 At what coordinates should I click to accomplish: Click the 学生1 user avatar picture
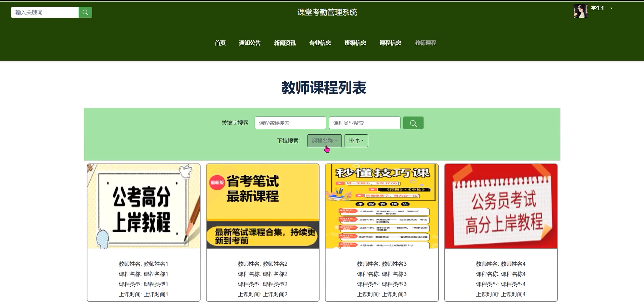[x=580, y=11]
